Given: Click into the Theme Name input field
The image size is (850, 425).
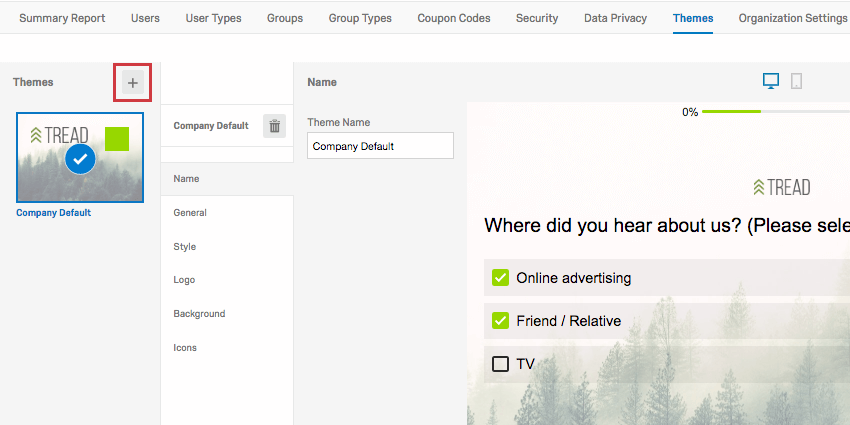Looking at the screenshot, I should 380,146.
